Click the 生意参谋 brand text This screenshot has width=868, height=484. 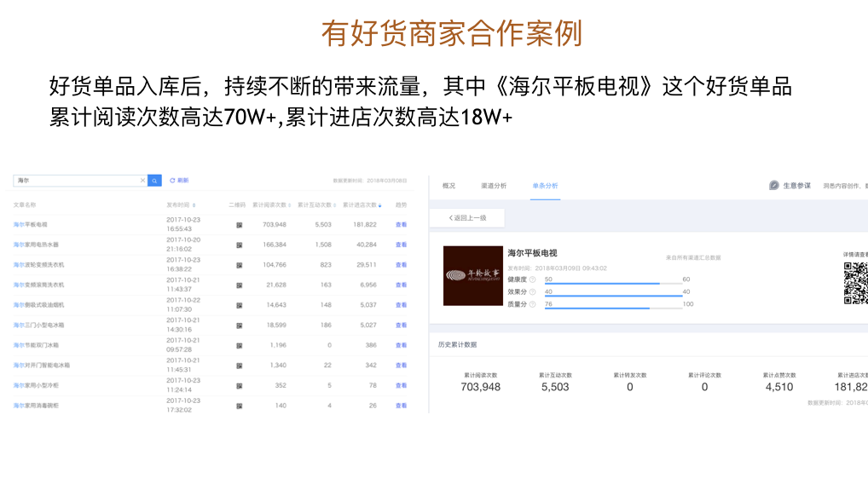[x=796, y=186]
